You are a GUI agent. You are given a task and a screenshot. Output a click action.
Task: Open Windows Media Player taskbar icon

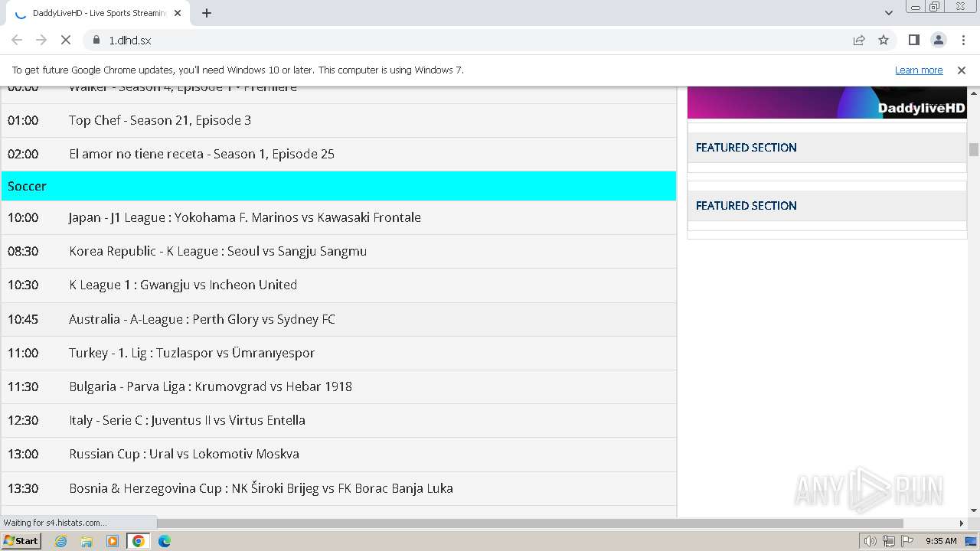(113, 541)
